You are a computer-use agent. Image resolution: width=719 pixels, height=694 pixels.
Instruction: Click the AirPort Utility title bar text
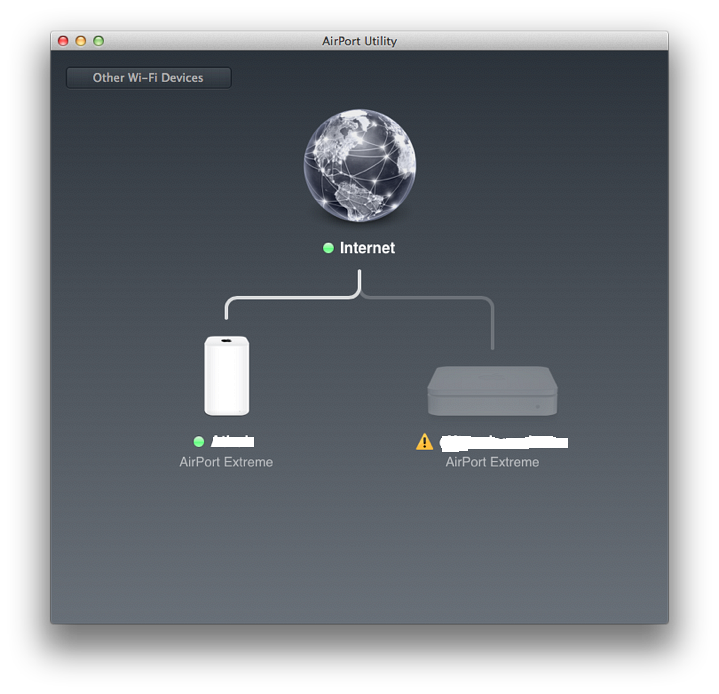click(360, 41)
